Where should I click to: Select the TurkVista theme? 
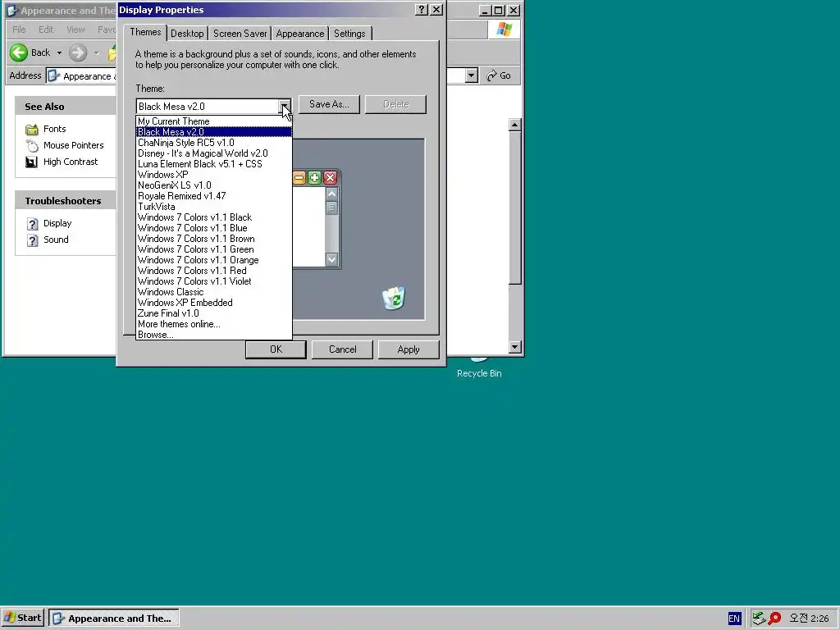point(214,207)
